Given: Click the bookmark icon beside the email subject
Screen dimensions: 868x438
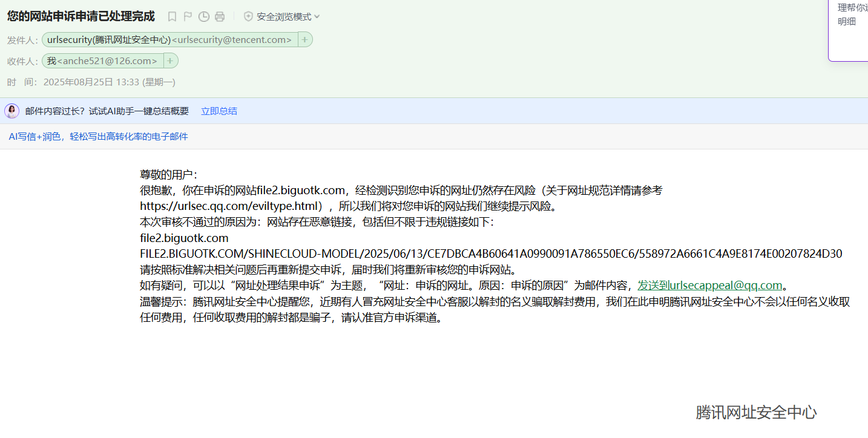Looking at the screenshot, I should (172, 17).
